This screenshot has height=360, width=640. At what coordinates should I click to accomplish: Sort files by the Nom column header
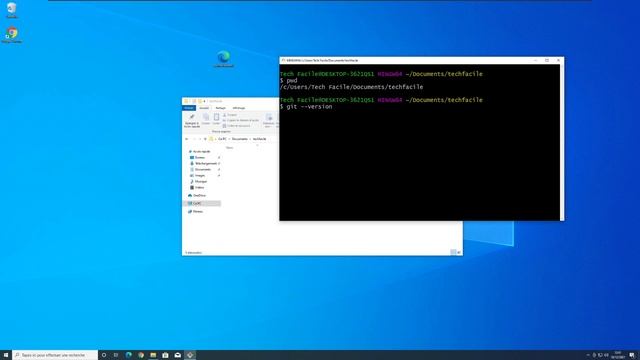click(x=229, y=148)
